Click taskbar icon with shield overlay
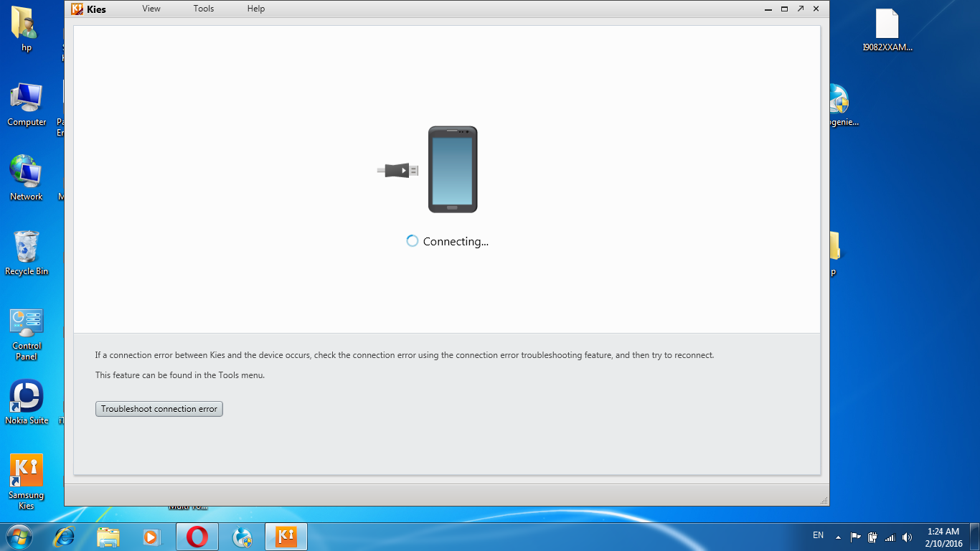The image size is (980, 551). pos(242,537)
